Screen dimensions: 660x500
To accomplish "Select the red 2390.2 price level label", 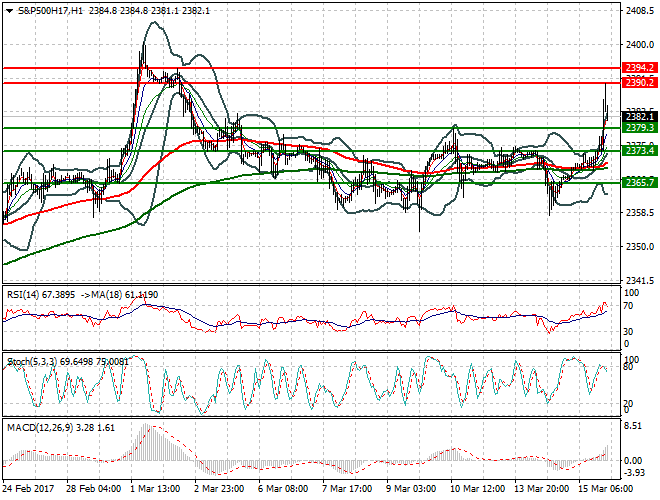I will pyautogui.click(x=639, y=82).
